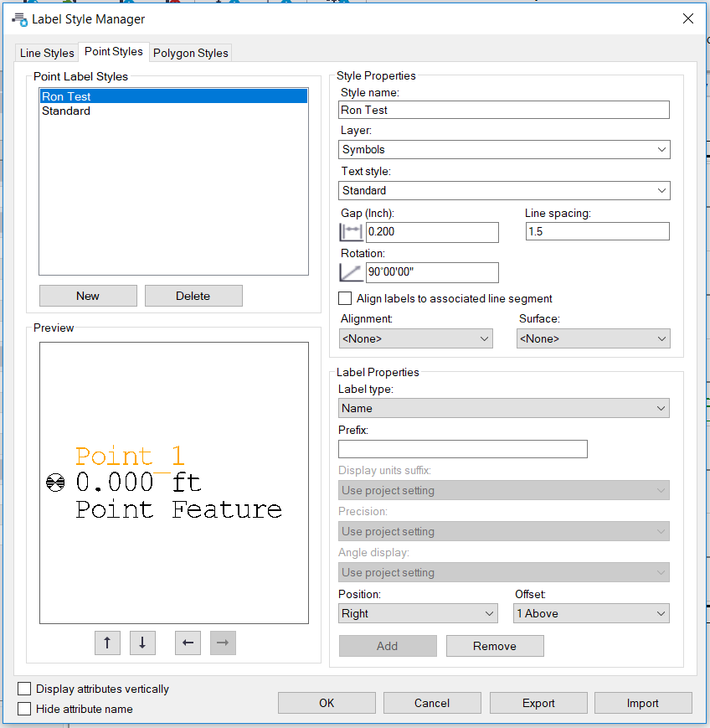Move label left with the left arrow
This screenshot has width=710, height=728.
pyautogui.click(x=188, y=643)
